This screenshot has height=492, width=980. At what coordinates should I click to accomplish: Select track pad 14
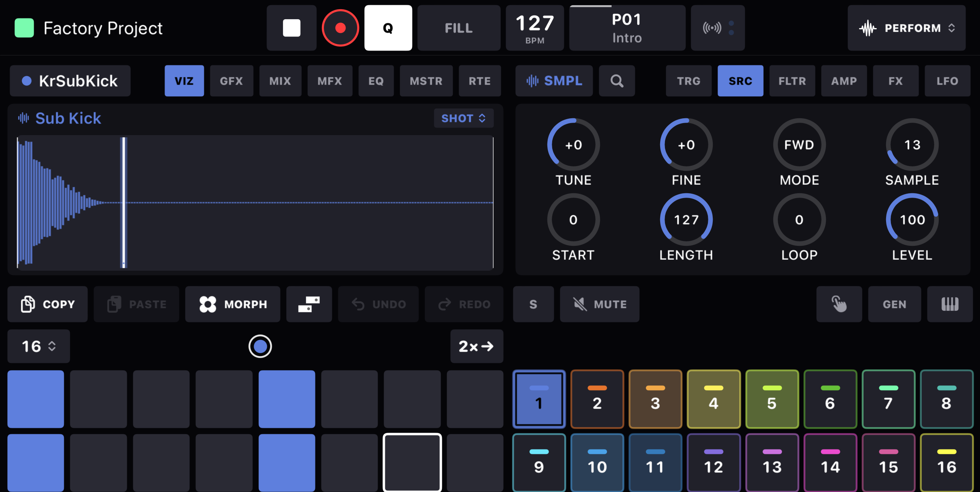[830, 463]
